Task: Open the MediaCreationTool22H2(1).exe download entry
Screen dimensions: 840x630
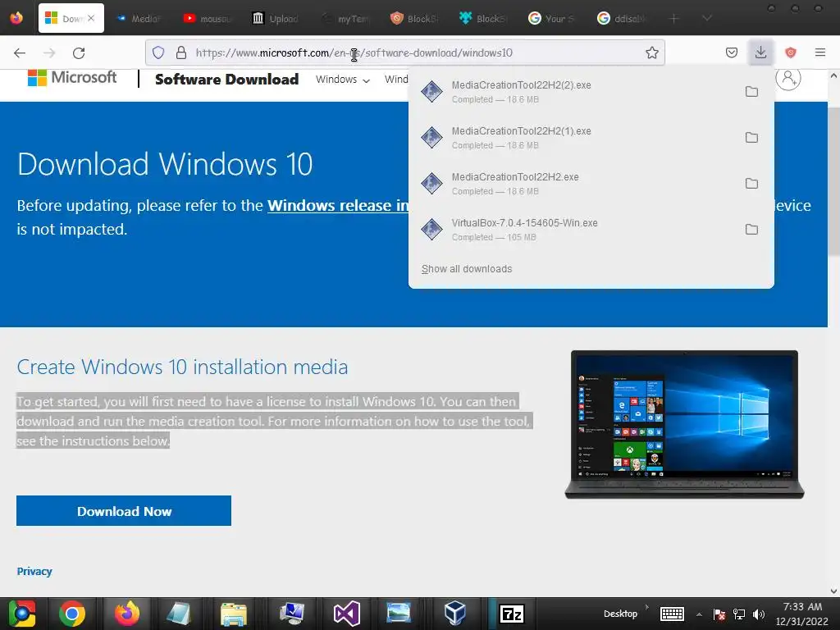Action: [573, 138]
